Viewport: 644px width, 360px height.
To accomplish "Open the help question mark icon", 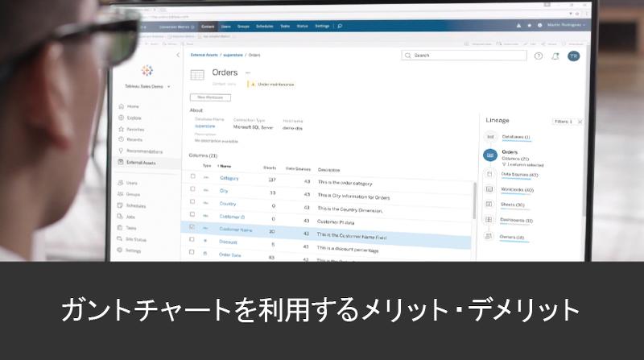I will click(538, 56).
